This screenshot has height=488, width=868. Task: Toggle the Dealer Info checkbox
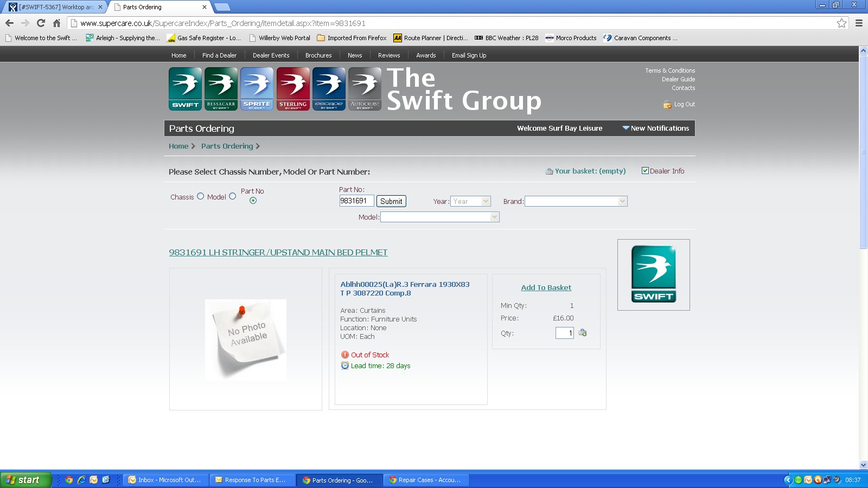pos(645,171)
